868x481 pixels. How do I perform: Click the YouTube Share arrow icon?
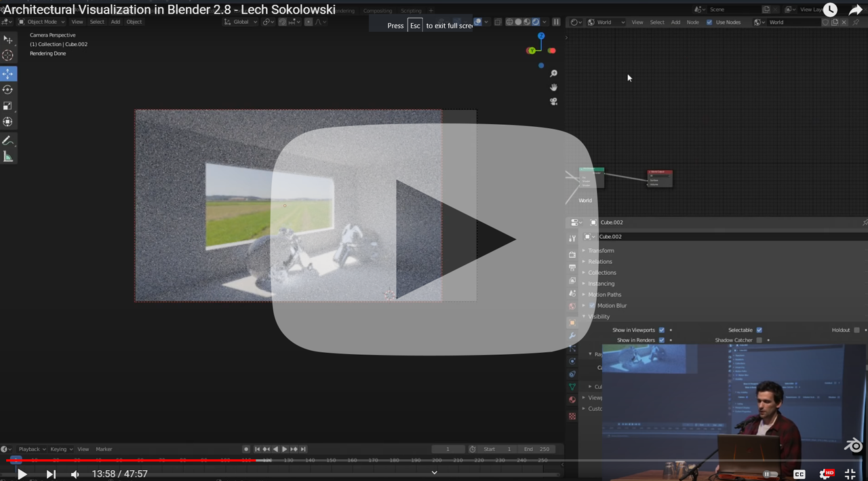(856, 10)
